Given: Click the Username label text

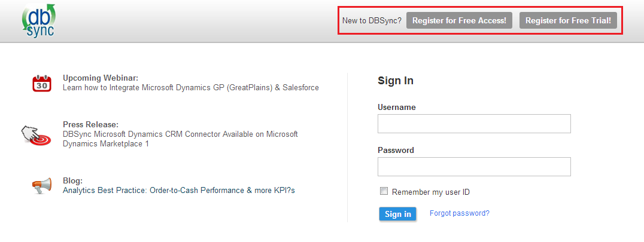Looking at the screenshot, I should tap(397, 108).
